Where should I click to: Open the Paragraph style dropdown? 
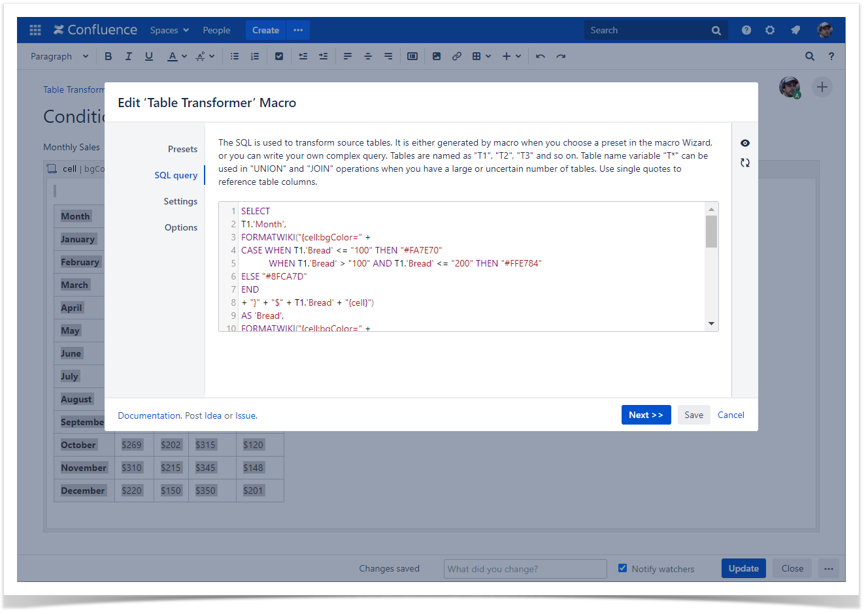coord(59,56)
